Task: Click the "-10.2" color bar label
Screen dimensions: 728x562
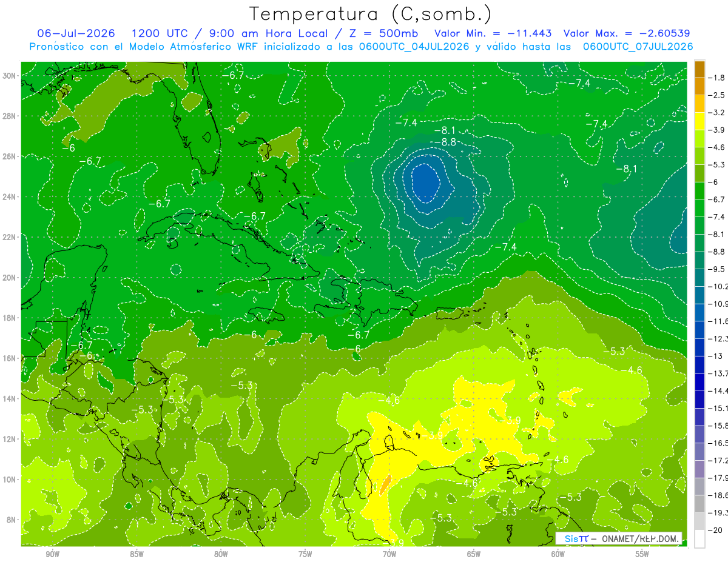Action: [x=718, y=287]
